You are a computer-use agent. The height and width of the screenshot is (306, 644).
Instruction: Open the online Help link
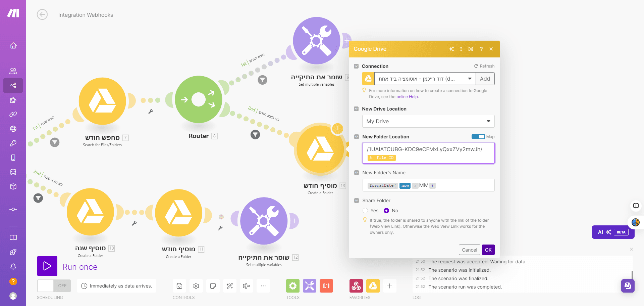[x=407, y=97]
